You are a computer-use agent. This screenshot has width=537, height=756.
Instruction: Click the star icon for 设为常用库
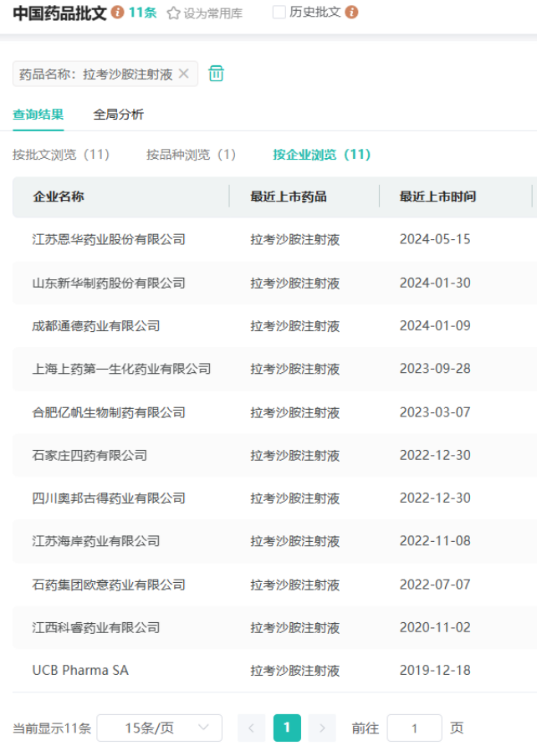(x=173, y=13)
